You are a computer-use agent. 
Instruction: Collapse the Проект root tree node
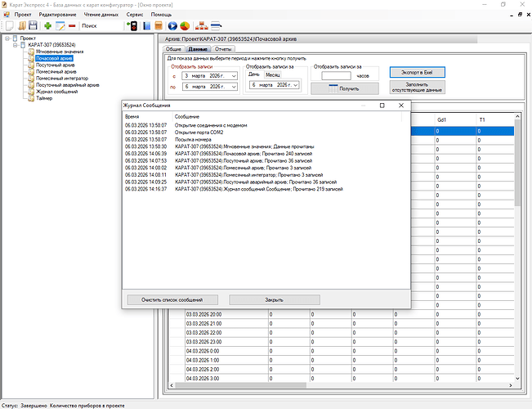coord(7,38)
